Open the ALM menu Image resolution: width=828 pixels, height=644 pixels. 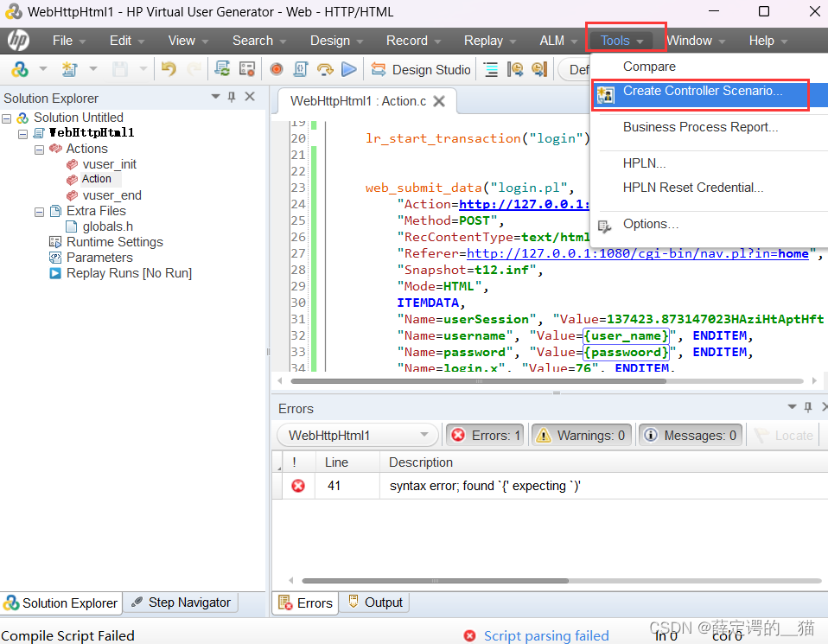click(x=557, y=41)
